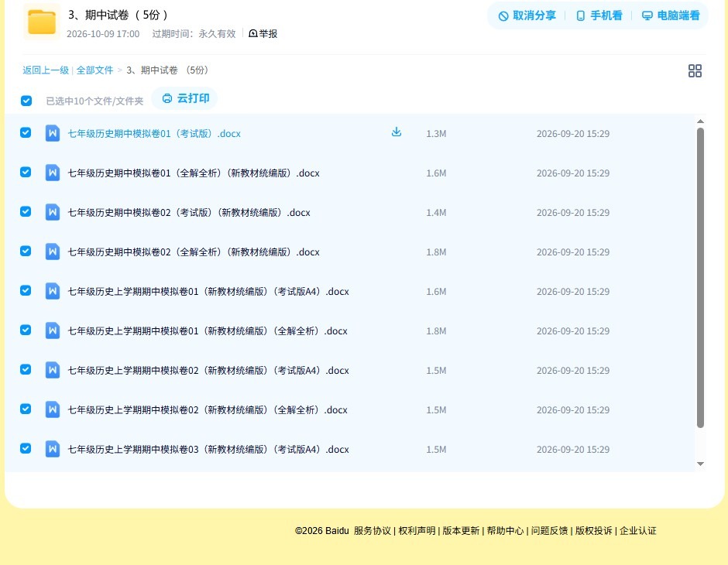Click the scrollbar down arrow
This screenshot has width=728, height=565.
[x=700, y=464]
